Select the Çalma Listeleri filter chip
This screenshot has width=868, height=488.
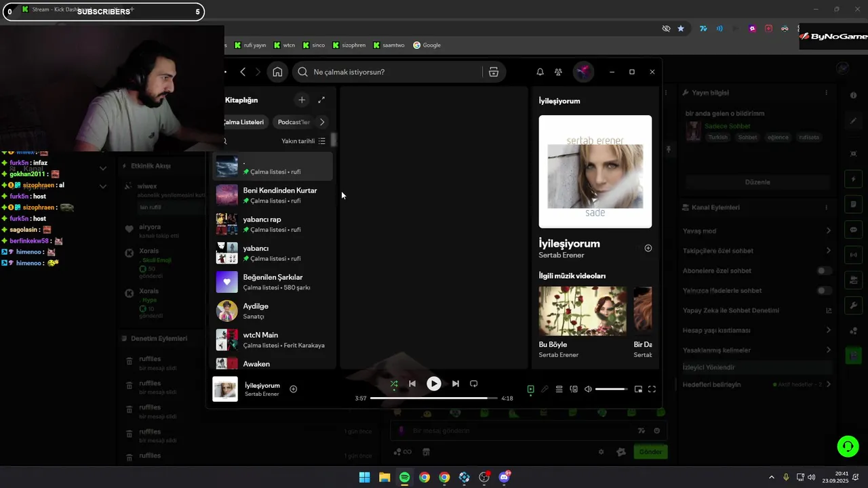[243, 122]
